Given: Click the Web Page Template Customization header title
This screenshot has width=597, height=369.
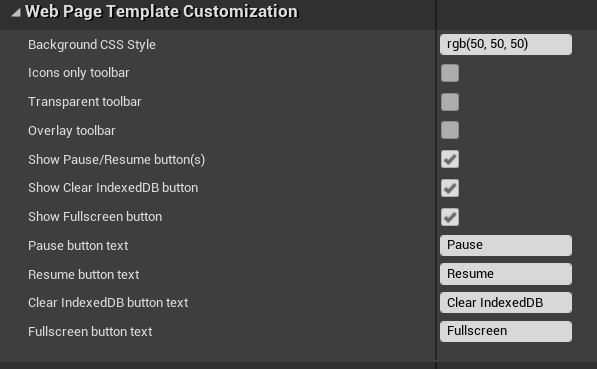Looking at the screenshot, I should (x=161, y=11).
